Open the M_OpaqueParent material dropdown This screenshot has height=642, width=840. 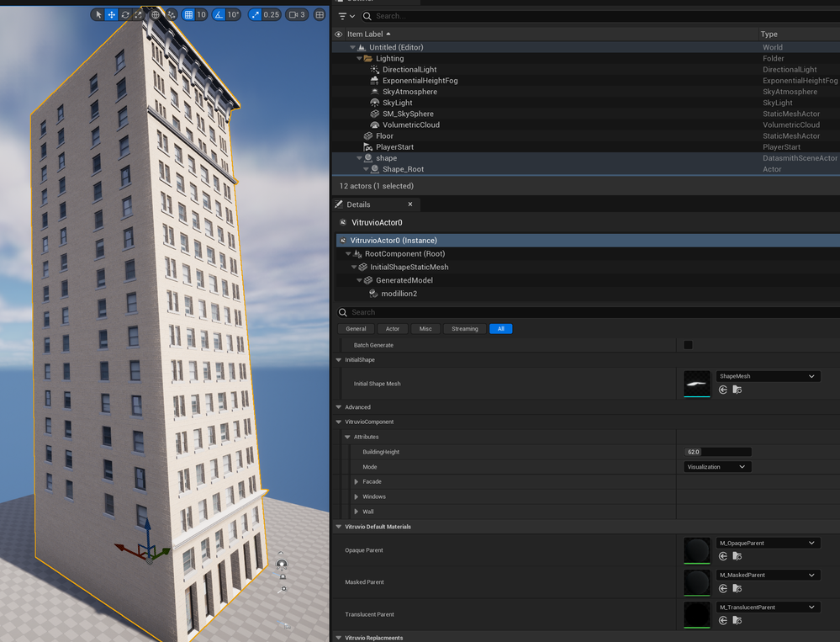[768, 543]
